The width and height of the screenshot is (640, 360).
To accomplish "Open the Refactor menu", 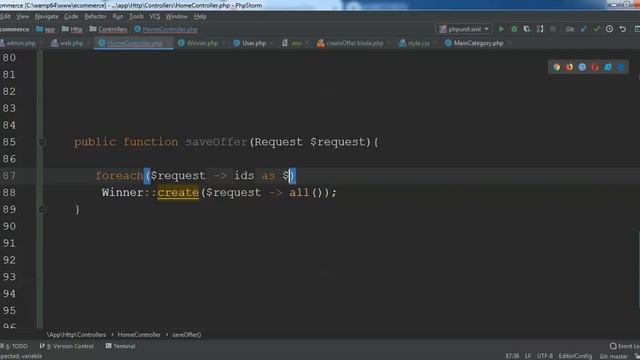I will [x=95, y=16].
